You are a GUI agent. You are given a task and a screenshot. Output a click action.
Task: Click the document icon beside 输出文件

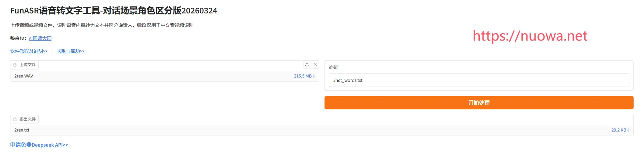[x=15, y=119]
